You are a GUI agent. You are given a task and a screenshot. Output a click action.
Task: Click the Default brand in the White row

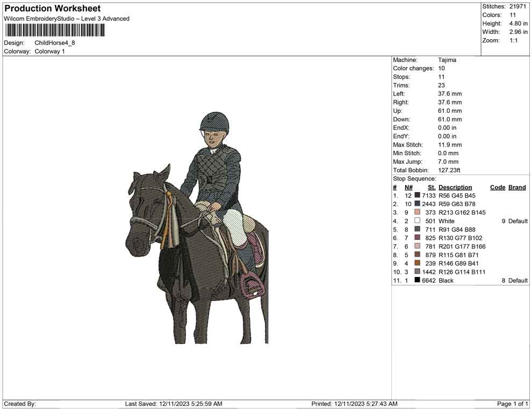point(517,221)
